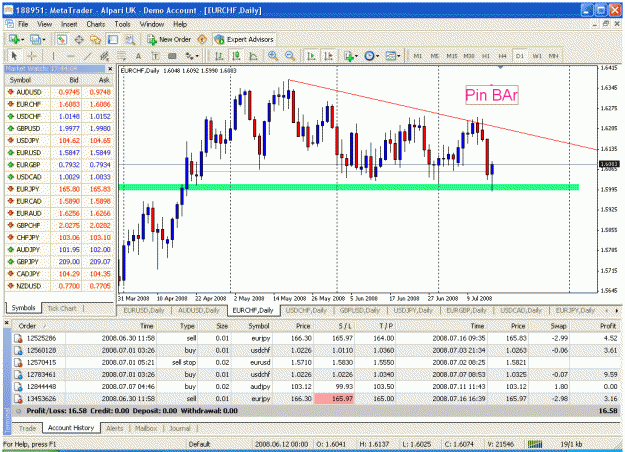Open the Insert menu
Viewport: 625px width, 452px height.
point(69,24)
